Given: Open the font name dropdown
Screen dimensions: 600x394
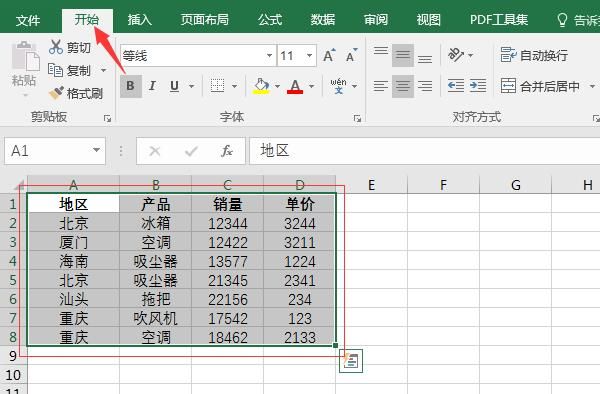Looking at the screenshot, I should [269, 55].
